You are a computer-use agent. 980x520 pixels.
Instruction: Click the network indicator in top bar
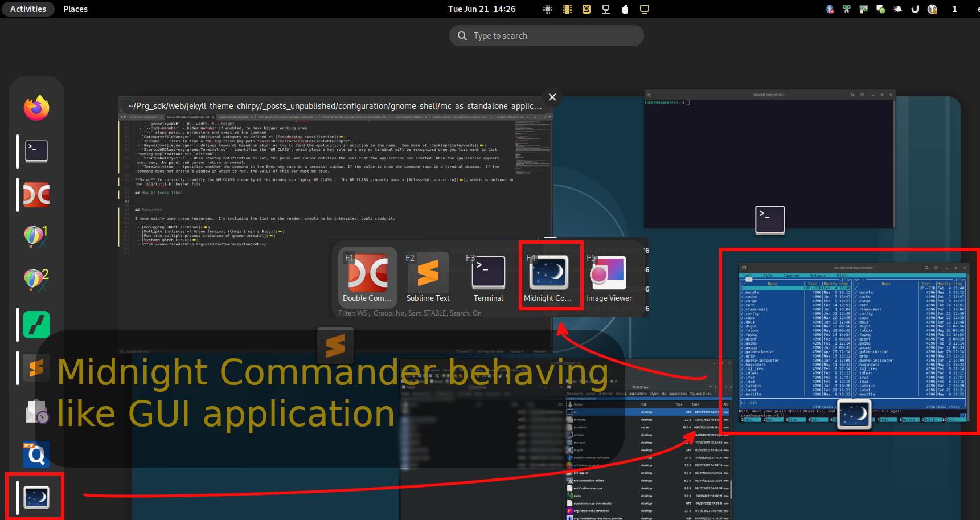pos(606,9)
